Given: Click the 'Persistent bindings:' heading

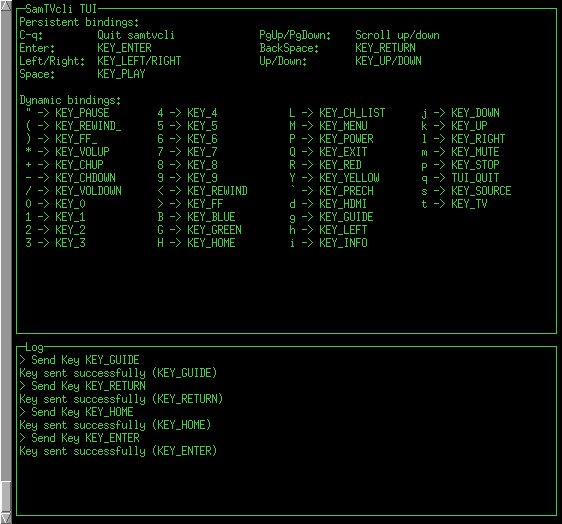Looking at the screenshot, I should pos(79,22).
